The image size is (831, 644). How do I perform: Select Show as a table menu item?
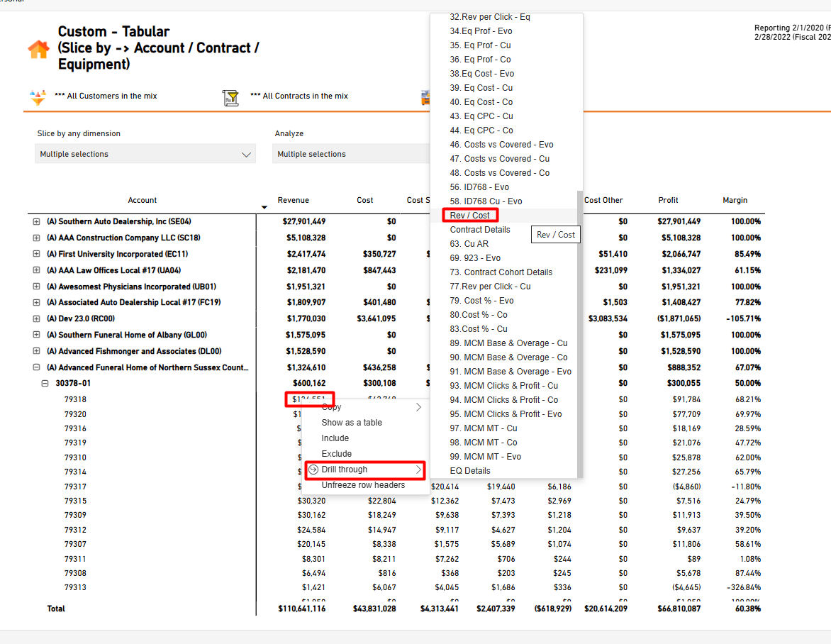[365, 423]
